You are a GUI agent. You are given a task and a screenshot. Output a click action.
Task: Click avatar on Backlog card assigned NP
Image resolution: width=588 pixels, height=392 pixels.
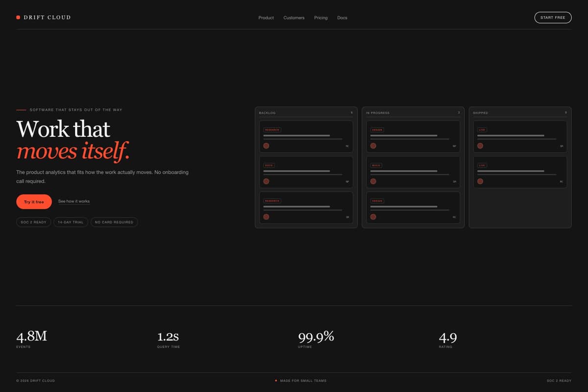(266, 181)
